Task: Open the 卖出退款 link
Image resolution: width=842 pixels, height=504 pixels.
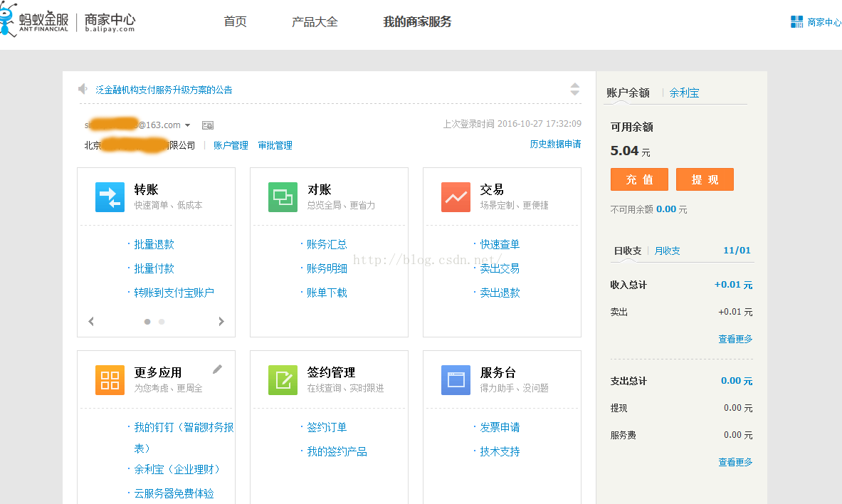Action: 500,293
